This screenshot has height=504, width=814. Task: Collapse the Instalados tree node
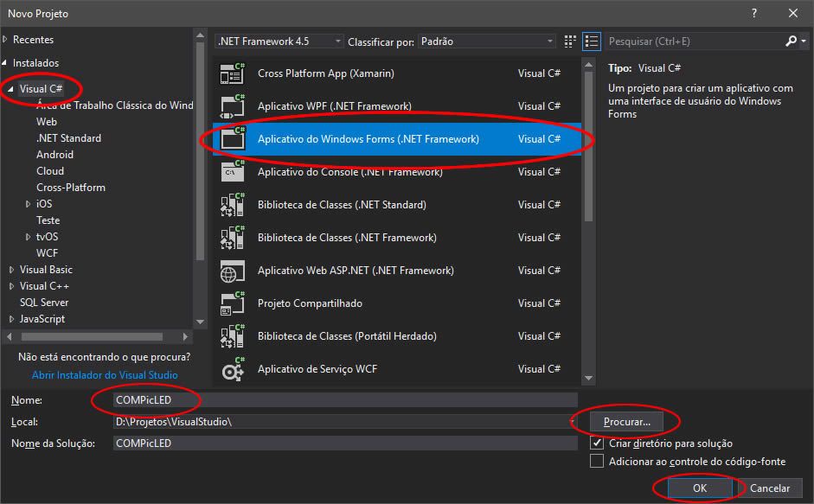tap(4, 63)
